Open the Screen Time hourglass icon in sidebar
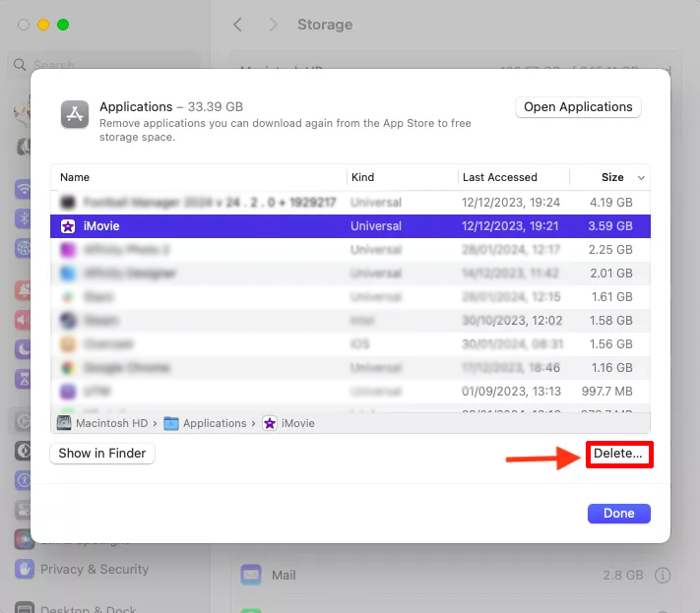Screen dimensions: 700x613 point(23,379)
